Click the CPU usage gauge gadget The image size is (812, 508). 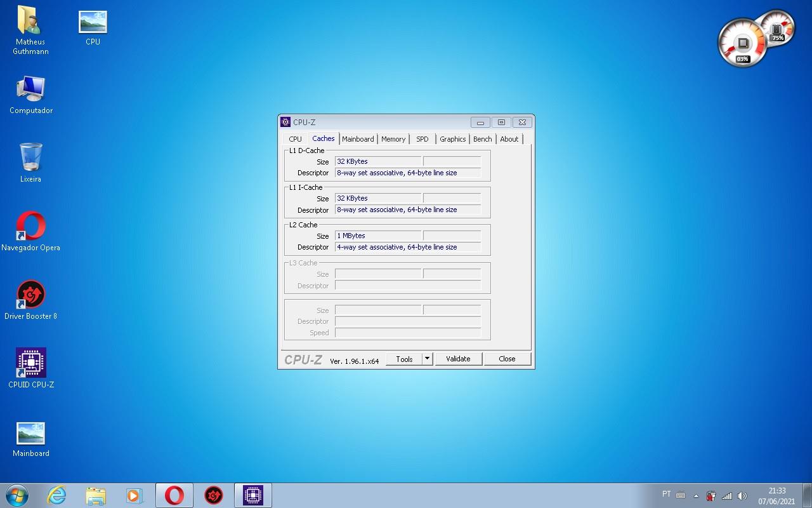(x=742, y=43)
